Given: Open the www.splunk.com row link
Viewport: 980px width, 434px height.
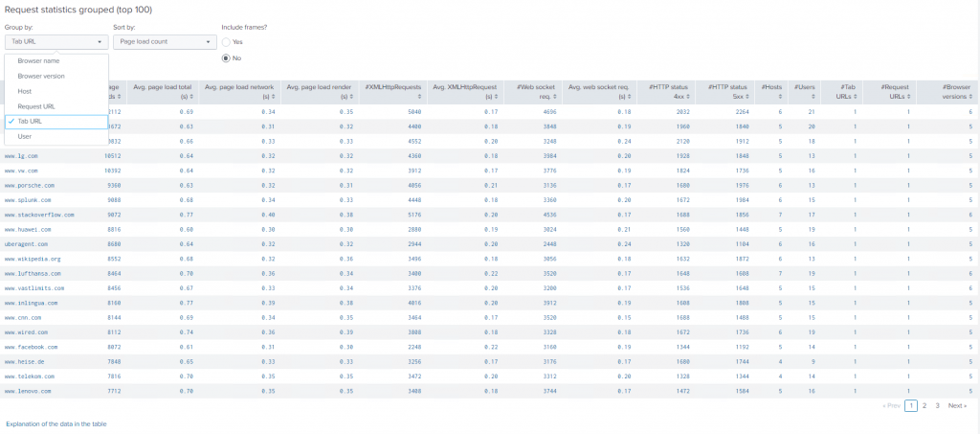Looking at the screenshot, I should [x=28, y=200].
